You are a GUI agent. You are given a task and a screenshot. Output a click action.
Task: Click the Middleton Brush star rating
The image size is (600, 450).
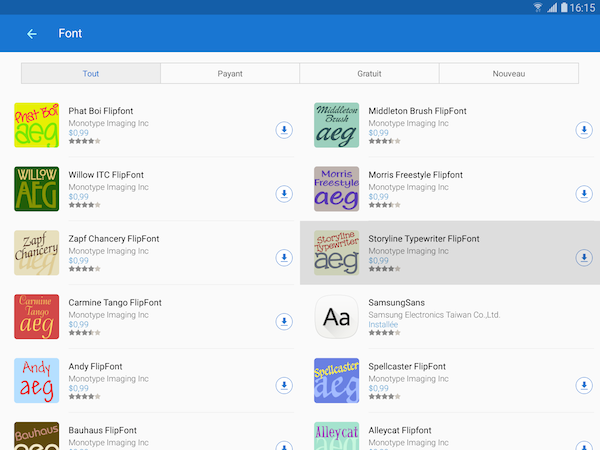click(385, 141)
